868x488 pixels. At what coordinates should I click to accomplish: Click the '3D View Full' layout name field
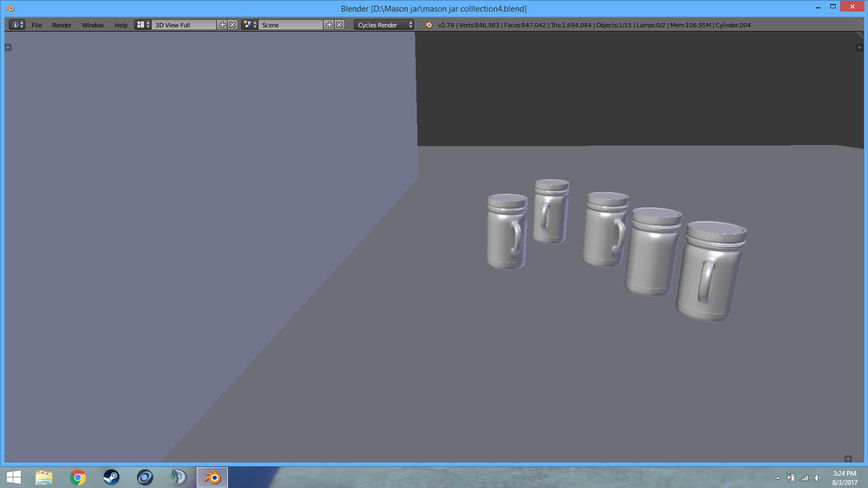pyautogui.click(x=184, y=25)
